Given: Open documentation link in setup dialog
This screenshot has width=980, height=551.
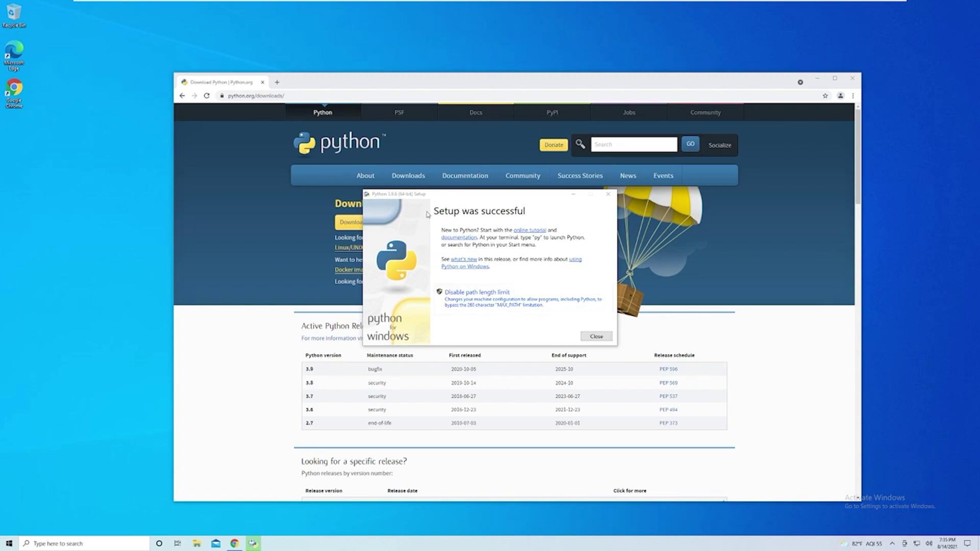Looking at the screenshot, I should (x=459, y=237).
